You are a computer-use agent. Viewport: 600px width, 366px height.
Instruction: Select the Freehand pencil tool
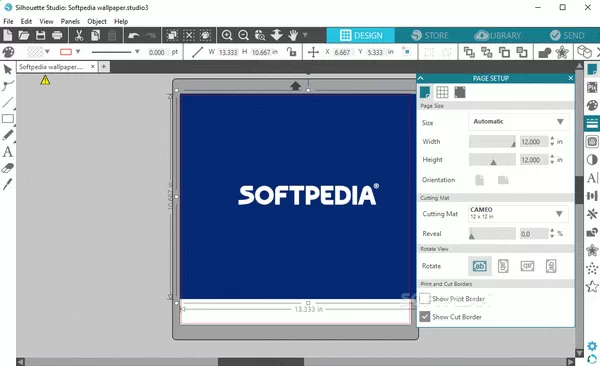[8, 135]
